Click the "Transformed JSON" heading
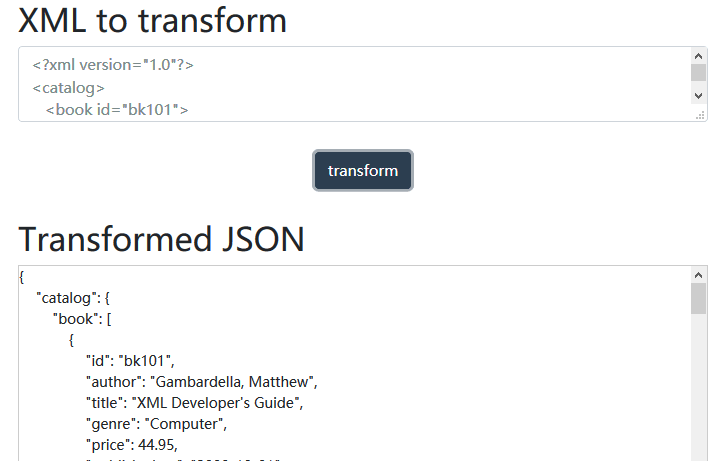The image size is (722, 461). pyautogui.click(x=161, y=239)
